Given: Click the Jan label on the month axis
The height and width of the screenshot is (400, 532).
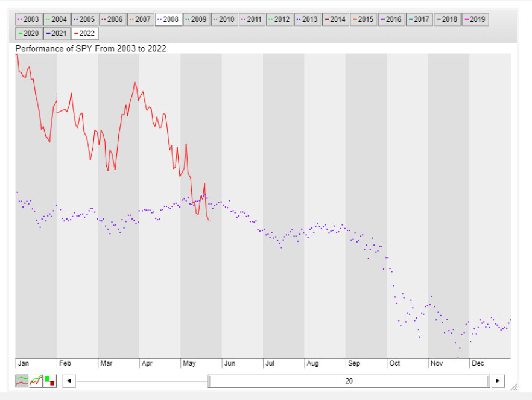Looking at the screenshot, I should pyautogui.click(x=24, y=363).
